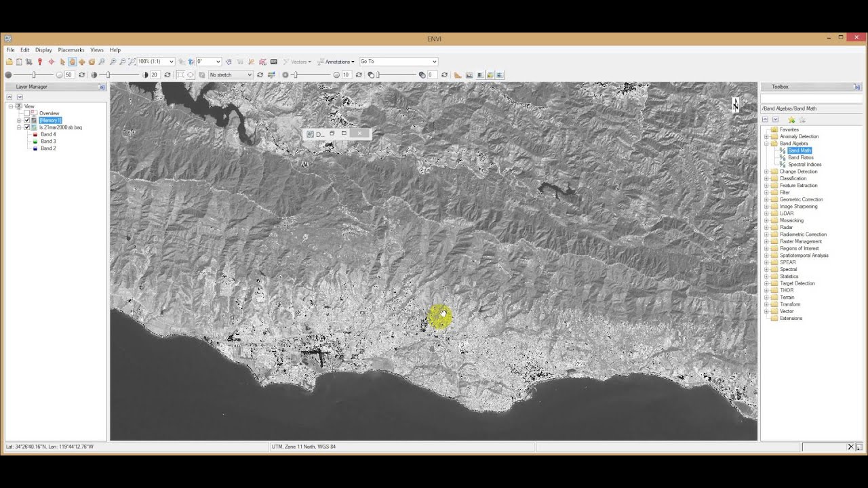The width and height of the screenshot is (868, 488).
Task: Detach the Toolbox panel
Action: [x=856, y=87]
